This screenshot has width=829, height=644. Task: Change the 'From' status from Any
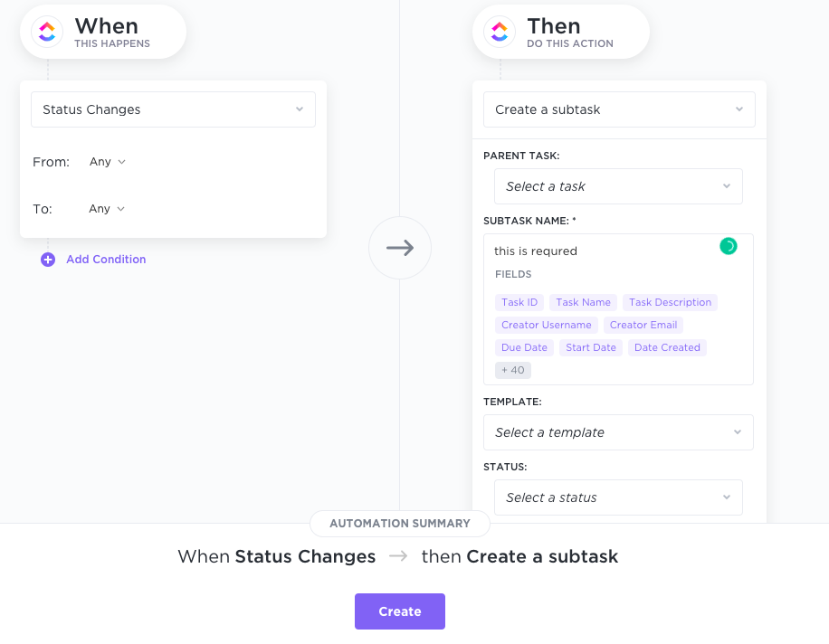coord(106,161)
